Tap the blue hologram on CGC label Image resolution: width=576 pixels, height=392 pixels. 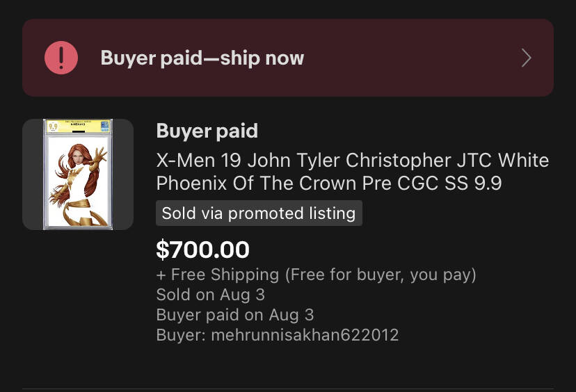(105, 126)
